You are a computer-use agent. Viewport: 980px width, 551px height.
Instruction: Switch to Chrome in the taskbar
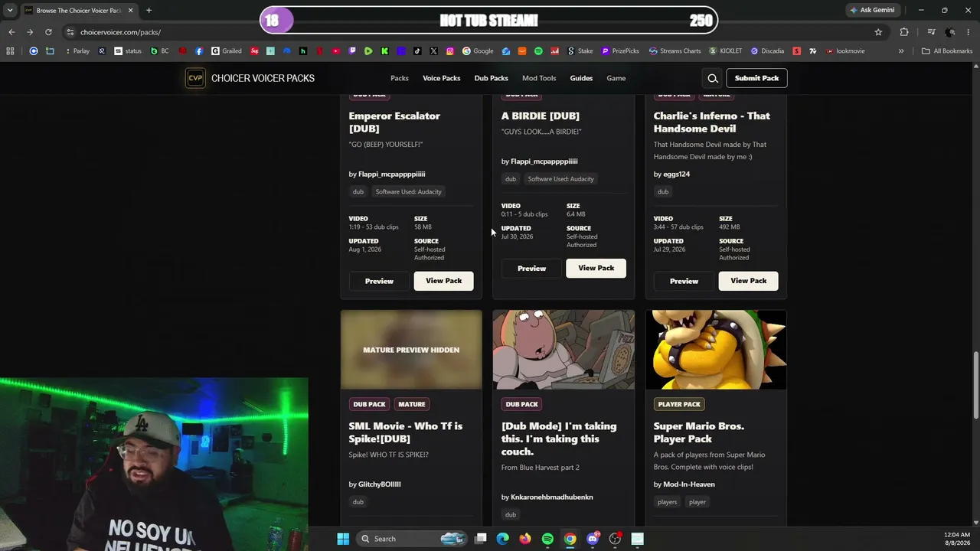(x=570, y=539)
